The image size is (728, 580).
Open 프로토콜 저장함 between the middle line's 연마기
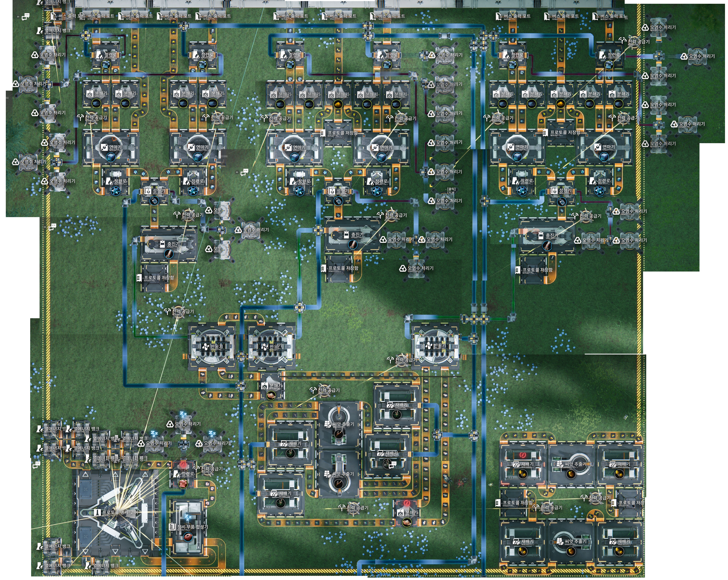338,133
